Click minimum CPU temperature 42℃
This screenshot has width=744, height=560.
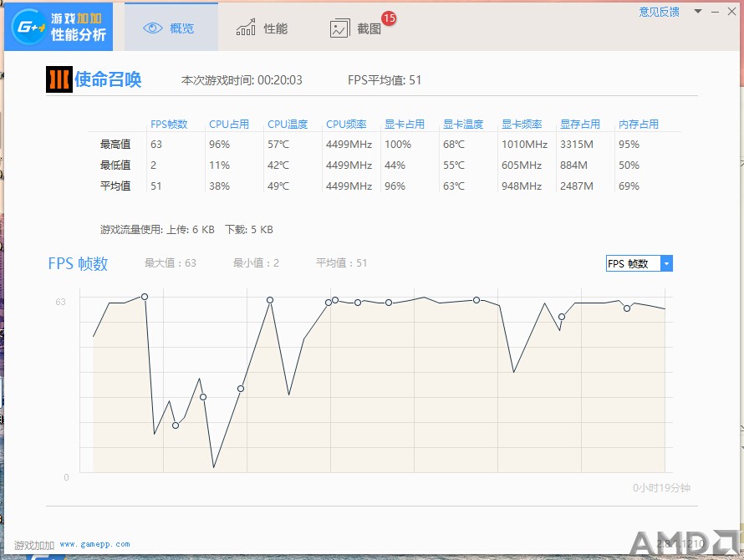[x=278, y=165]
